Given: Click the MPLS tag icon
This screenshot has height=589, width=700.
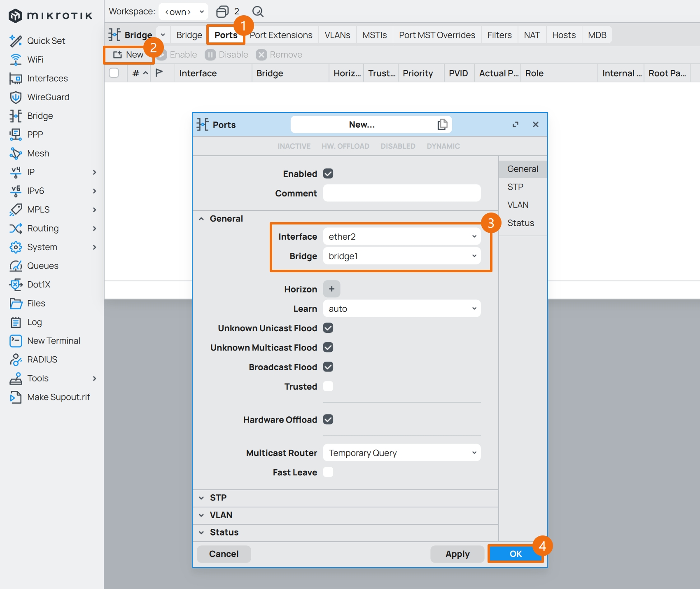Looking at the screenshot, I should [x=16, y=210].
